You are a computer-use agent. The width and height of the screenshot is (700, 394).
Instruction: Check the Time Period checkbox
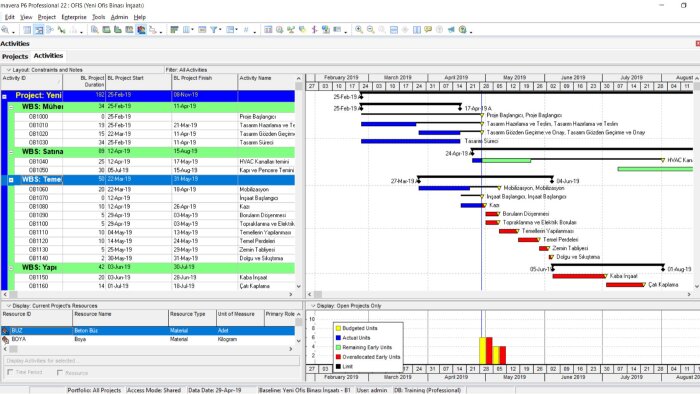tap(10, 372)
